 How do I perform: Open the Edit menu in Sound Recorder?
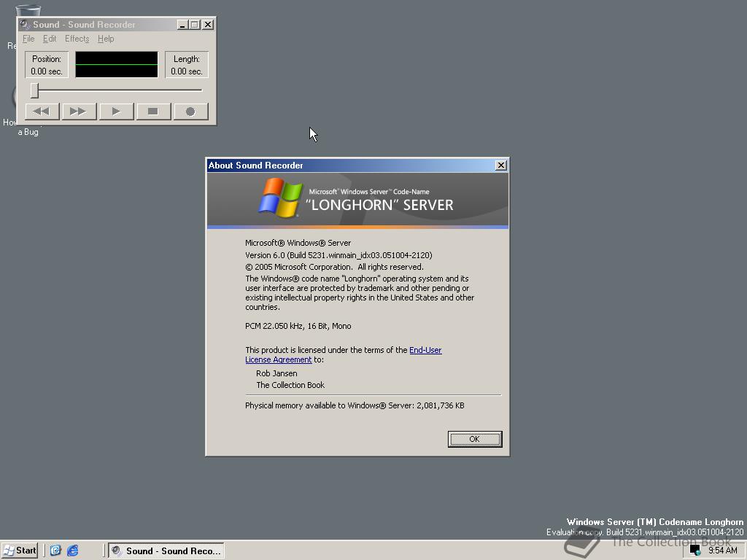tap(50, 39)
